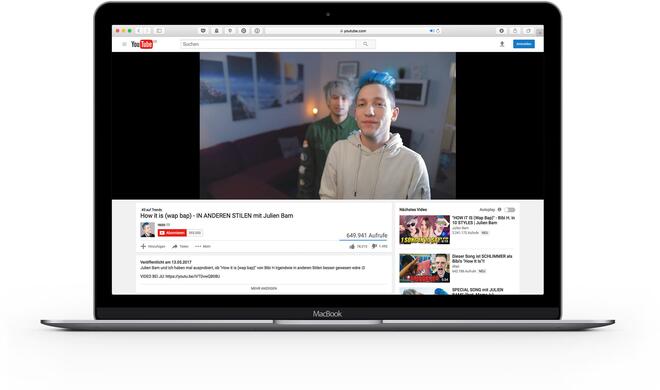
Task: Click the main video player
Action: pyautogui.click(x=327, y=125)
